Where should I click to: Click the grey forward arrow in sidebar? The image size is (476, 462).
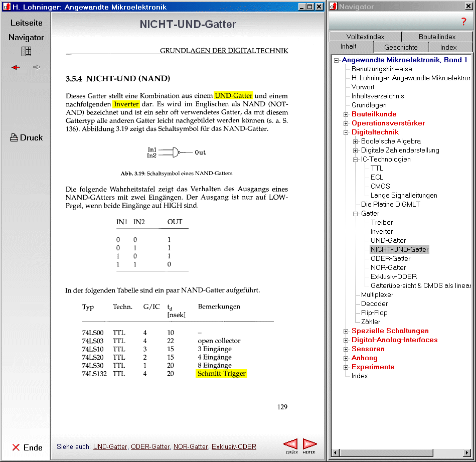(x=37, y=67)
